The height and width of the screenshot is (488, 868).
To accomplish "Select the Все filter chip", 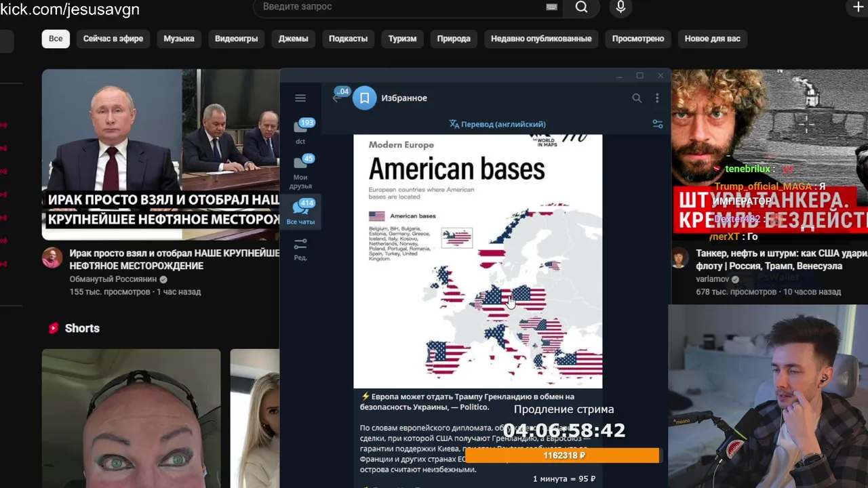I will click(x=56, y=39).
